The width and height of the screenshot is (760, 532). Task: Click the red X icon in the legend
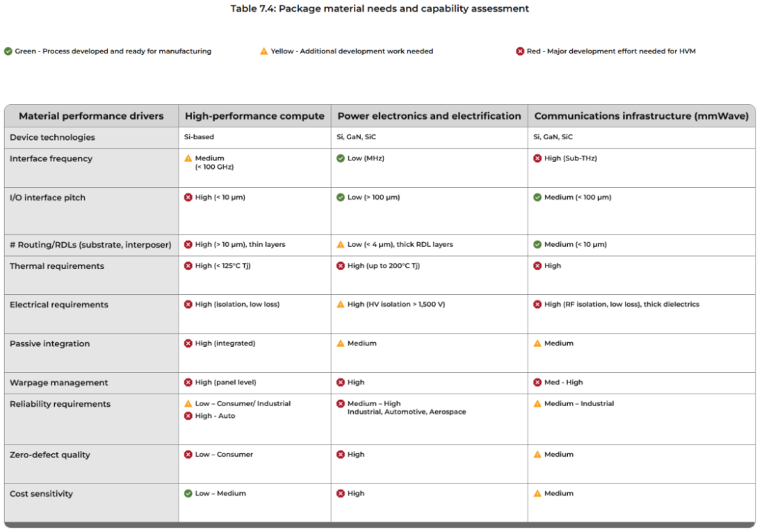coord(520,51)
